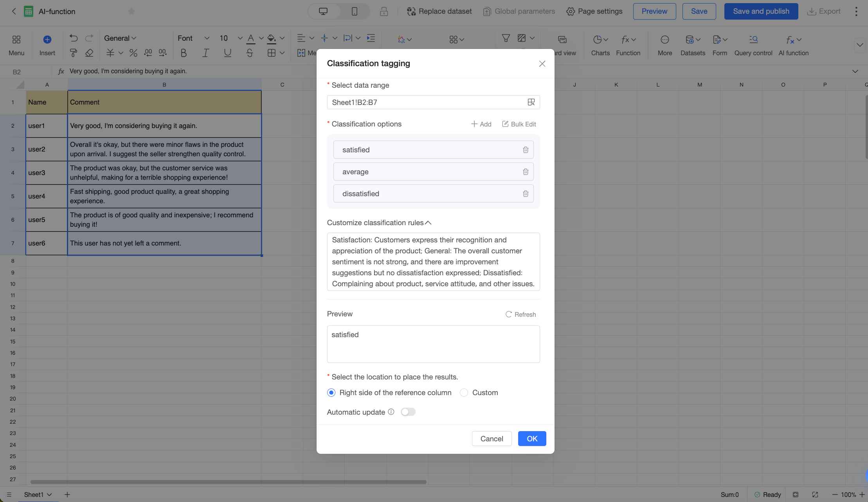
Task: Click the Undo arrow icon
Action: (74, 38)
